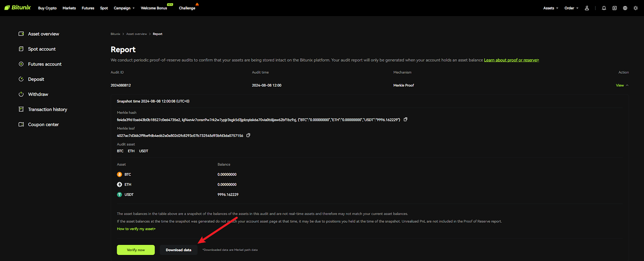The height and width of the screenshot is (261, 644).
Task: Click the Futures account sidebar icon
Action: click(x=21, y=64)
